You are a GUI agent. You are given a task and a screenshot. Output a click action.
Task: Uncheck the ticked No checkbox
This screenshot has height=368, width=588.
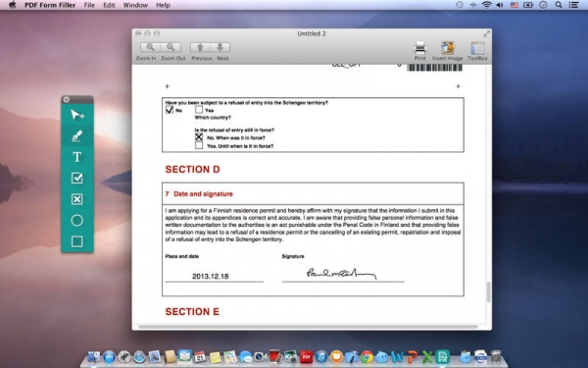[170, 110]
